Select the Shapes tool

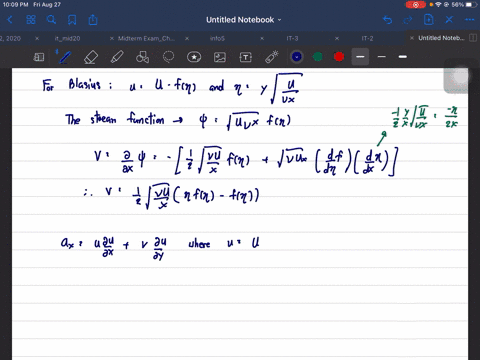[142, 57]
